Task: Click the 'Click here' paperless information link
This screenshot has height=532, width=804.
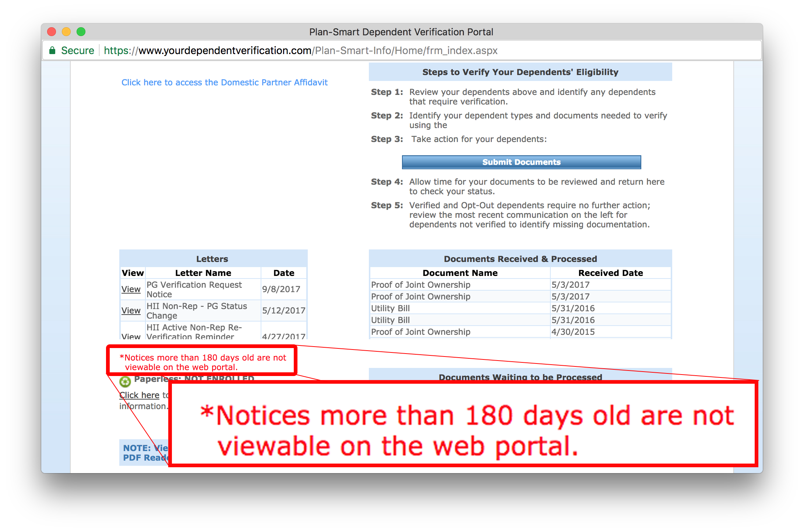Action: click(139, 395)
